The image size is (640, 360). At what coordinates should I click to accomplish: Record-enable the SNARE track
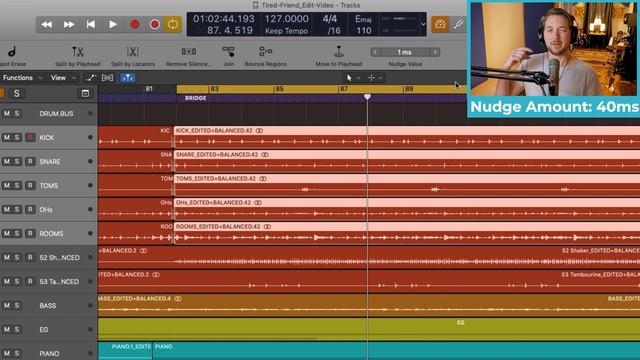click(30, 161)
